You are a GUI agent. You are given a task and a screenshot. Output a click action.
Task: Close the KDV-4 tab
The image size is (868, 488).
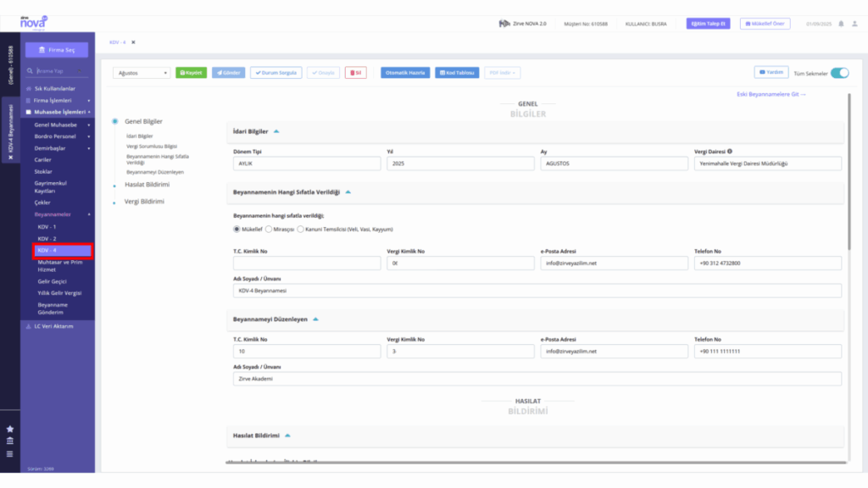(x=133, y=42)
